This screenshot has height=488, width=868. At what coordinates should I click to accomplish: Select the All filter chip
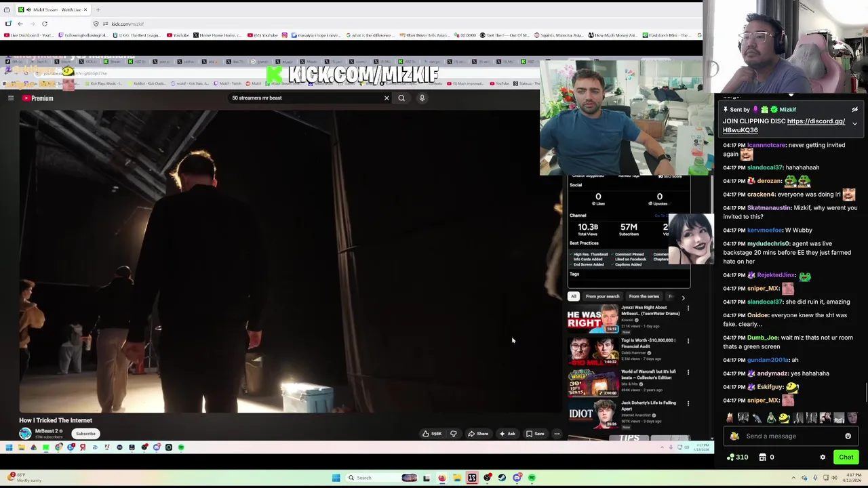(574, 296)
